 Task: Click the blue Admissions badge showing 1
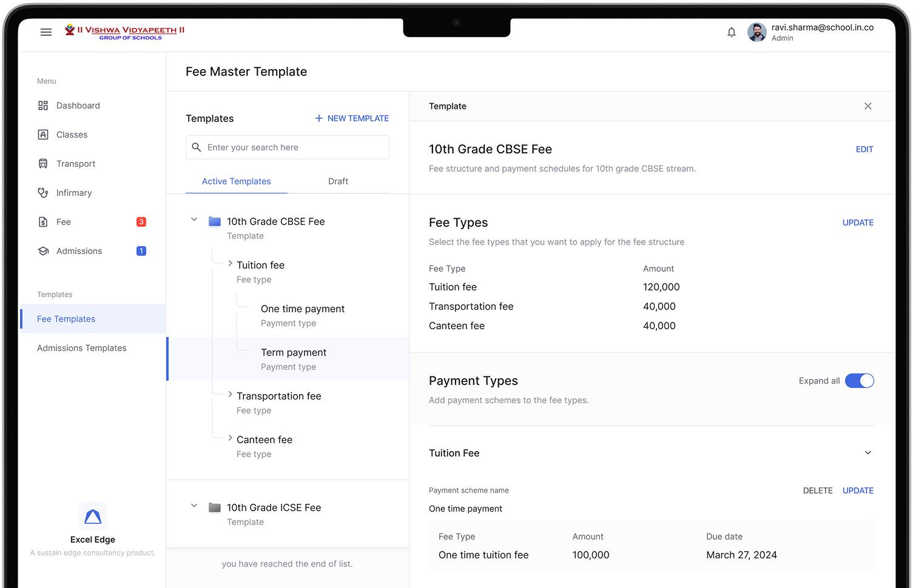[141, 251]
